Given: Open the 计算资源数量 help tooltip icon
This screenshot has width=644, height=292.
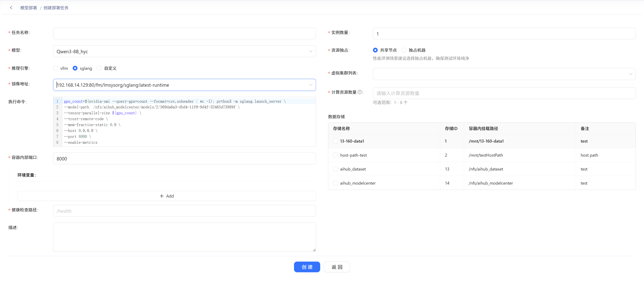Looking at the screenshot, I should pyautogui.click(x=359, y=92).
